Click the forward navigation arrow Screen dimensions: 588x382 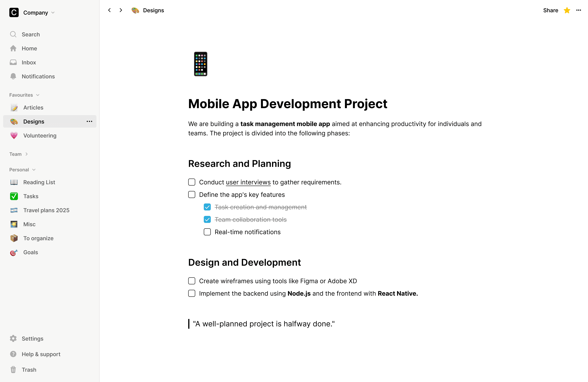point(121,10)
